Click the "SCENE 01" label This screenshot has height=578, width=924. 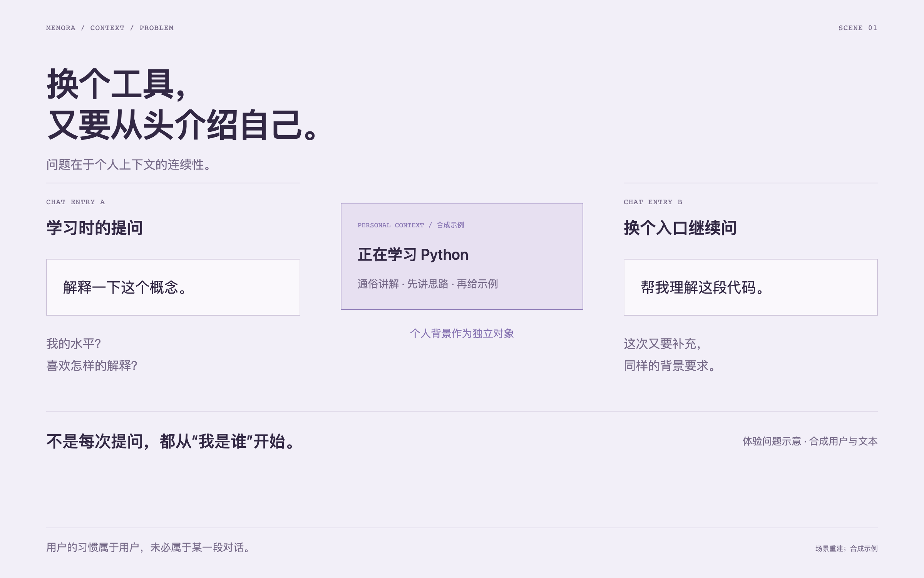pyautogui.click(x=858, y=28)
